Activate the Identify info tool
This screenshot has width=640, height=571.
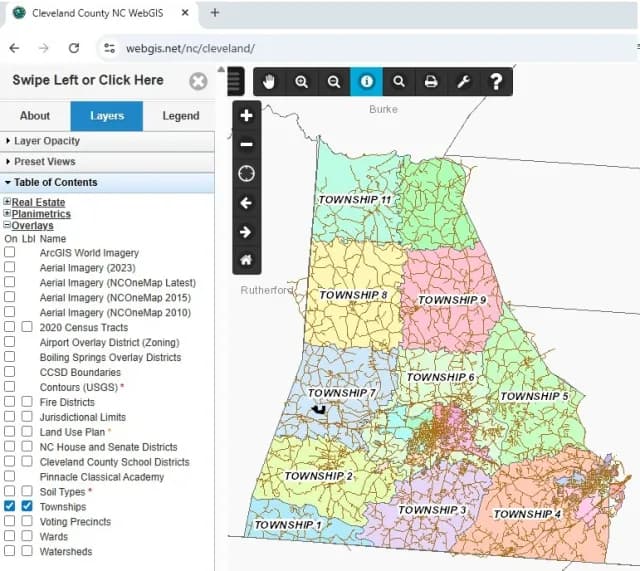point(367,82)
